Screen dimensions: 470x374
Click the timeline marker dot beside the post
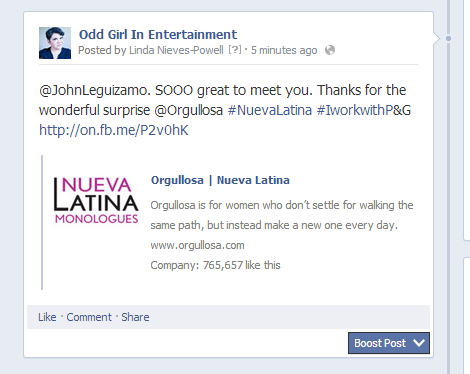pyautogui.click(x=448, y=39)
